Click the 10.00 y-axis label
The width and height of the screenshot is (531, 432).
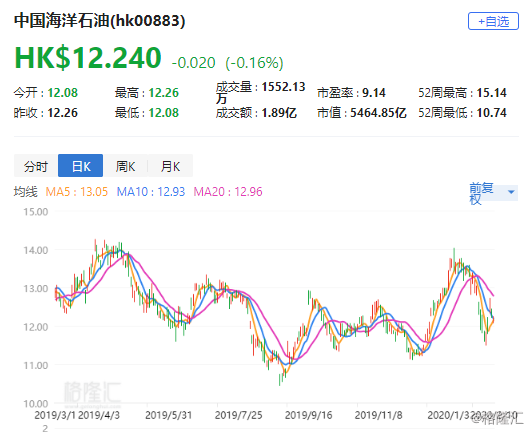36,404
